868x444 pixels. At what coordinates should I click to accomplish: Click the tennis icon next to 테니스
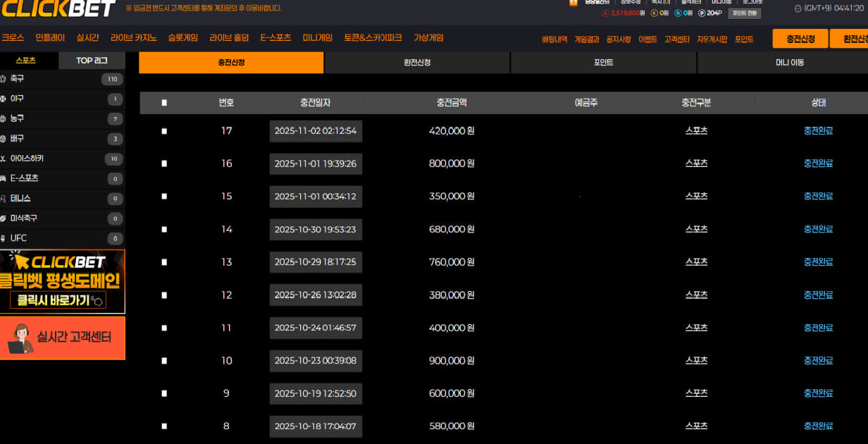[4, 199]
